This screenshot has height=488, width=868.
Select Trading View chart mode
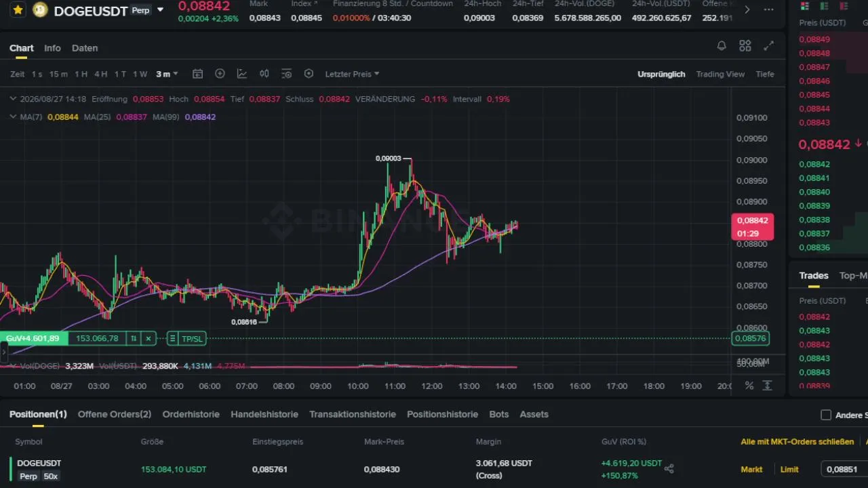pyautogui.click(x=720, y=74)
